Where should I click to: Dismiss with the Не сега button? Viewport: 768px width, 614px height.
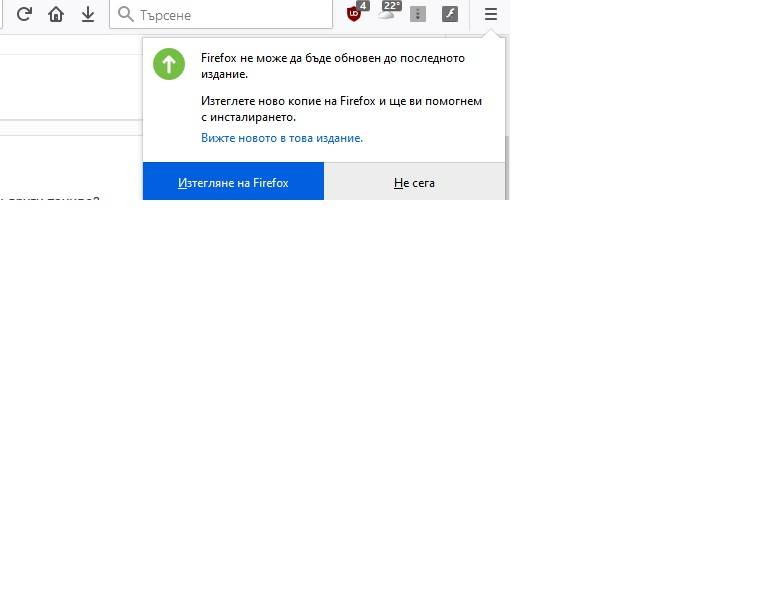pos(414,181)
